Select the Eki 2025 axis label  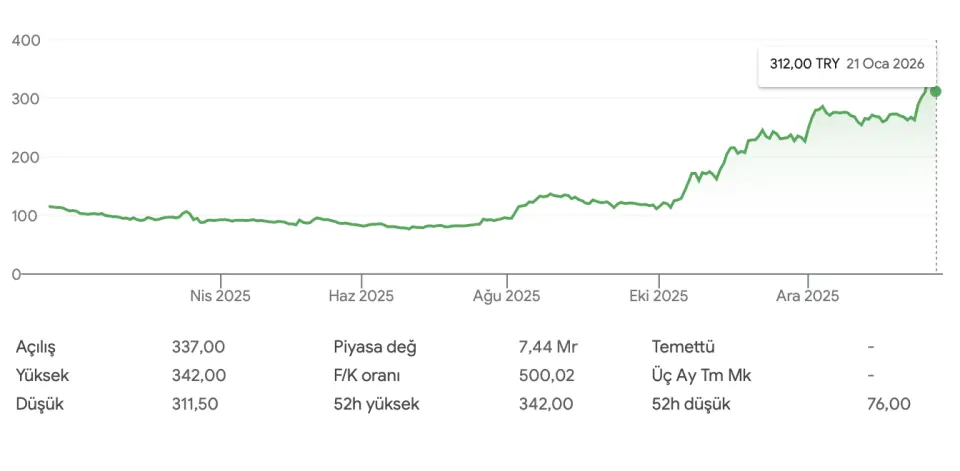658,296
